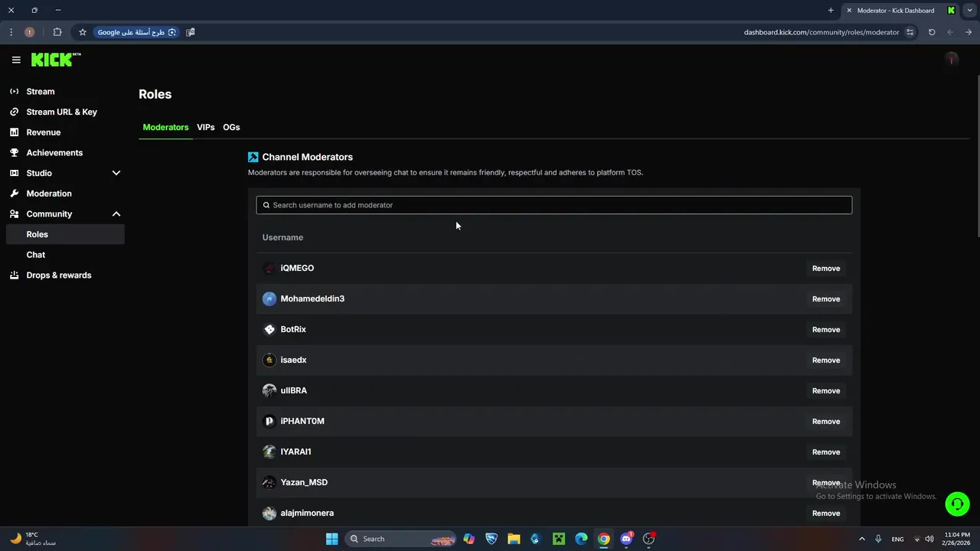
Task: Click the taskbar Search box
Action: [x=400, y=539]
